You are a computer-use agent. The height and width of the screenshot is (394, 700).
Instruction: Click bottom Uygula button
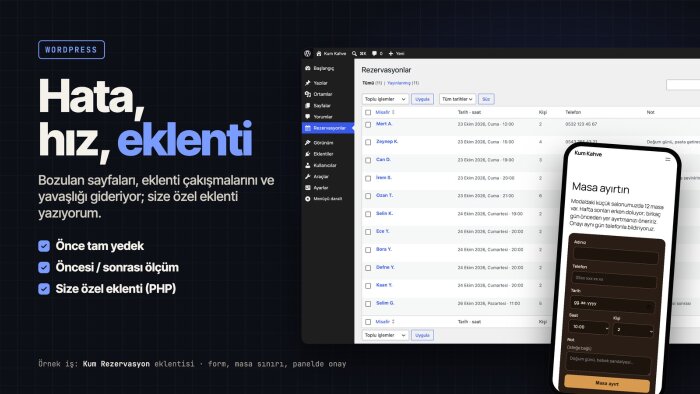(x=422, y=335)
